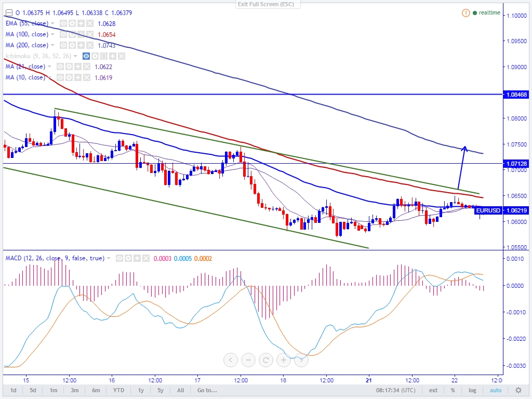Switch to the YTD time range
The width and height of the screenshot is (532, 399).
[x=118, y=390]
